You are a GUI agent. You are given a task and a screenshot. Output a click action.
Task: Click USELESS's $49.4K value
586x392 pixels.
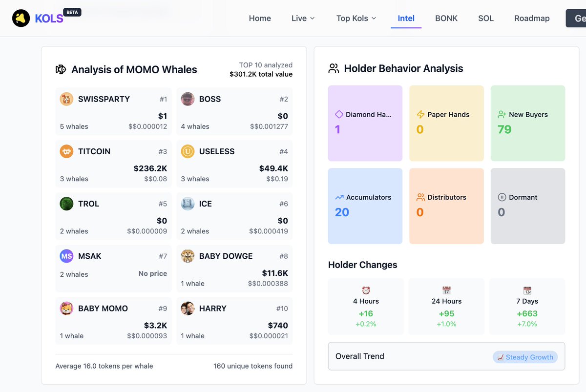[x=273, y=168]
